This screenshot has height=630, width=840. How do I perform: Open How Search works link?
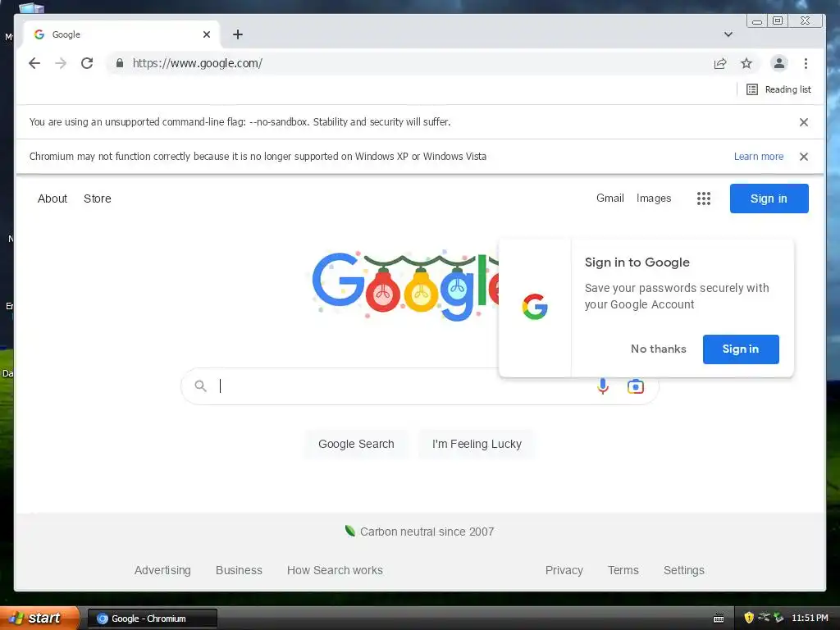click(x=335, y=570)
